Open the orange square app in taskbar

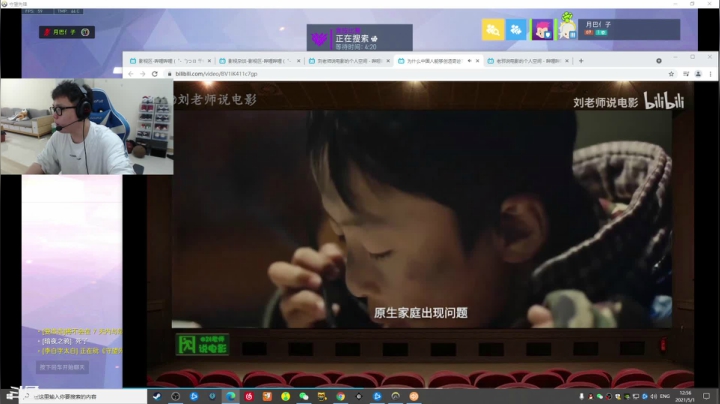[267, 396]
